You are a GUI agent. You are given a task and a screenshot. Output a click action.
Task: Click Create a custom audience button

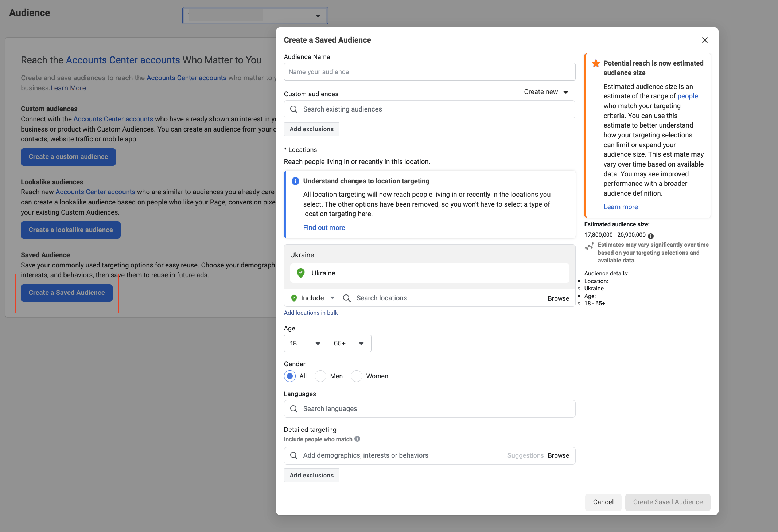coord(68,157)
